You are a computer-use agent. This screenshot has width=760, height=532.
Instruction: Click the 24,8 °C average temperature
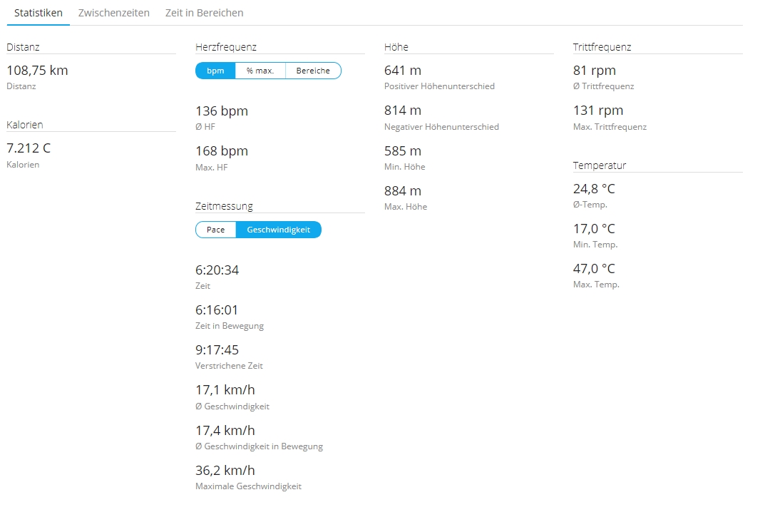[594, 189]
